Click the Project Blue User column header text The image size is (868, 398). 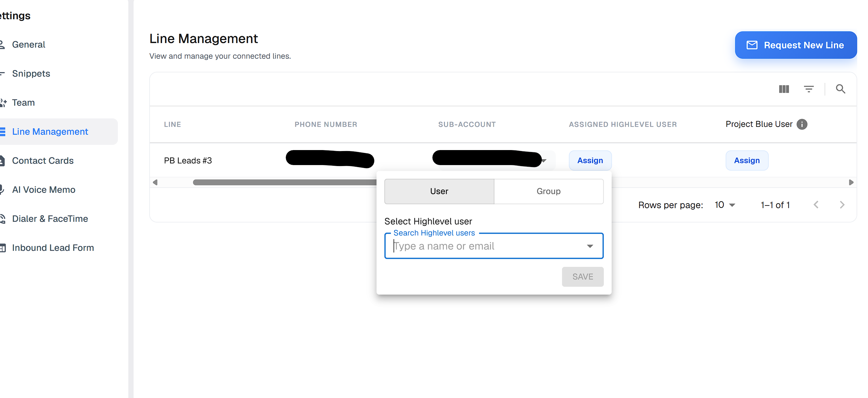[759, 124]
